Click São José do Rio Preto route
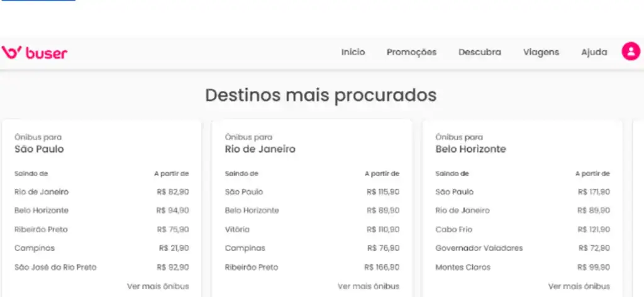644x297 pixels. pyautogui.click(x=55, y=267)
